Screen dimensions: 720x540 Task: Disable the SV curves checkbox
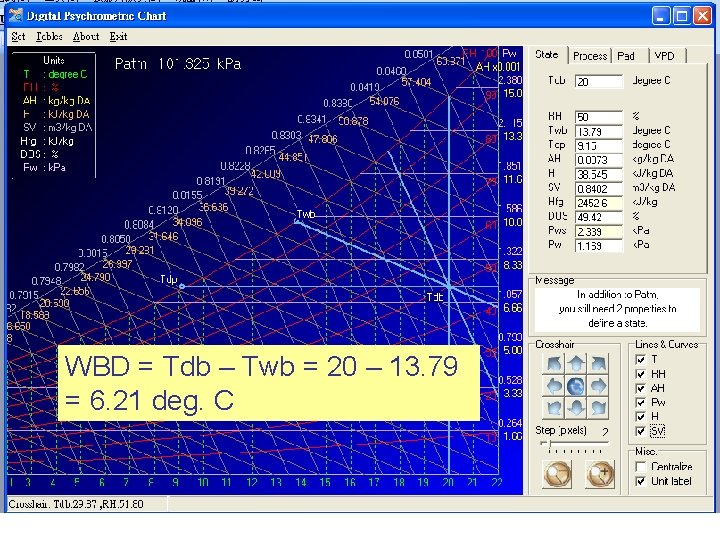pos(641,431)
